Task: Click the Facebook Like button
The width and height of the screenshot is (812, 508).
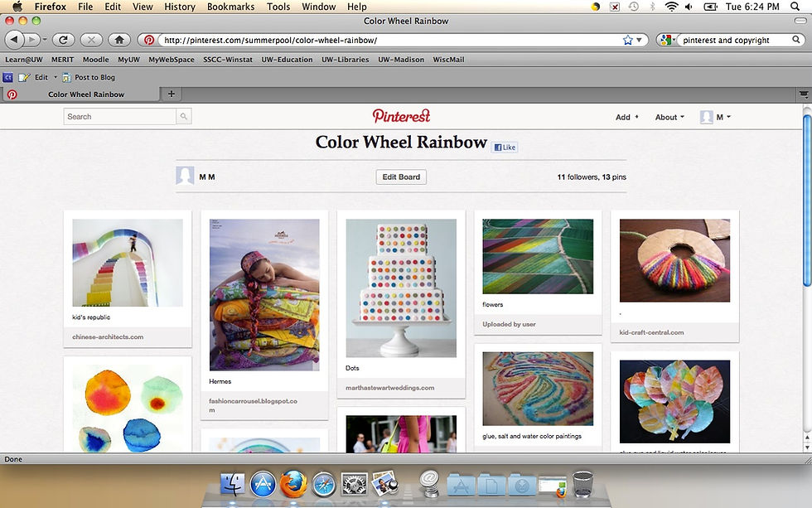Action: pos(505,147)
